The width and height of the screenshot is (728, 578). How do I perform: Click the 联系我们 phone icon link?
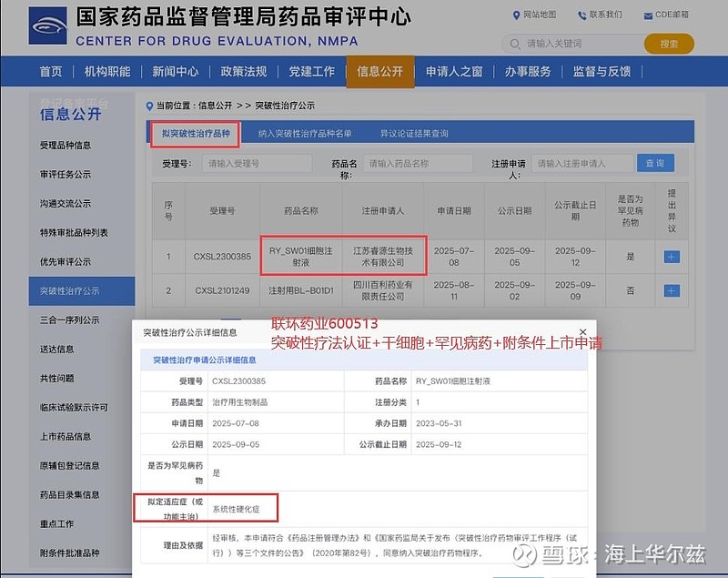point(600,15)
